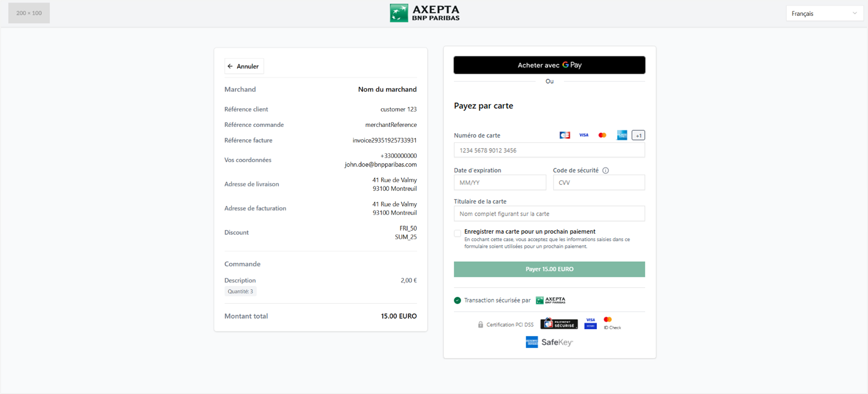The width and height of the screenshot is (868, 394).
Task: Click the CB card brand icon
Action: 565,135
